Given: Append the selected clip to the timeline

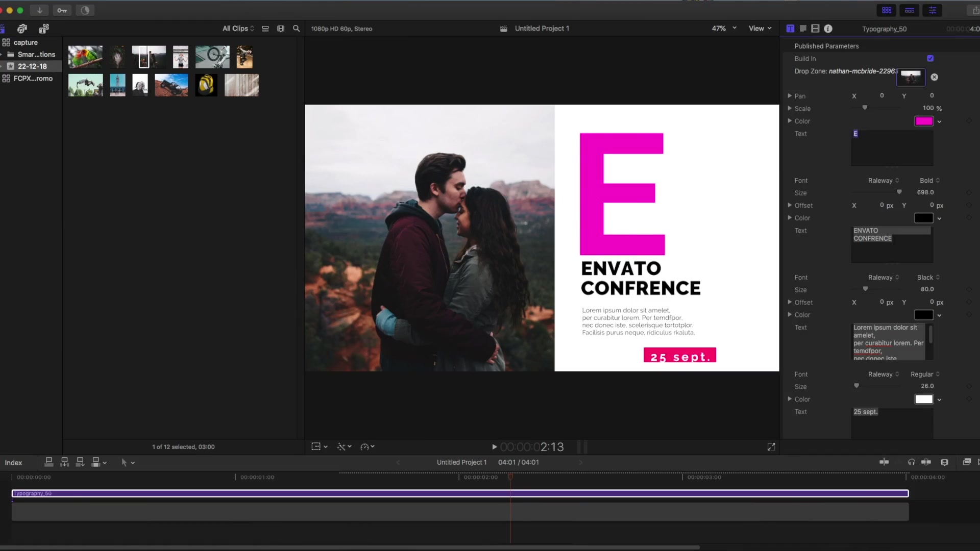Looking at the screenshot, I should [80, 462].
